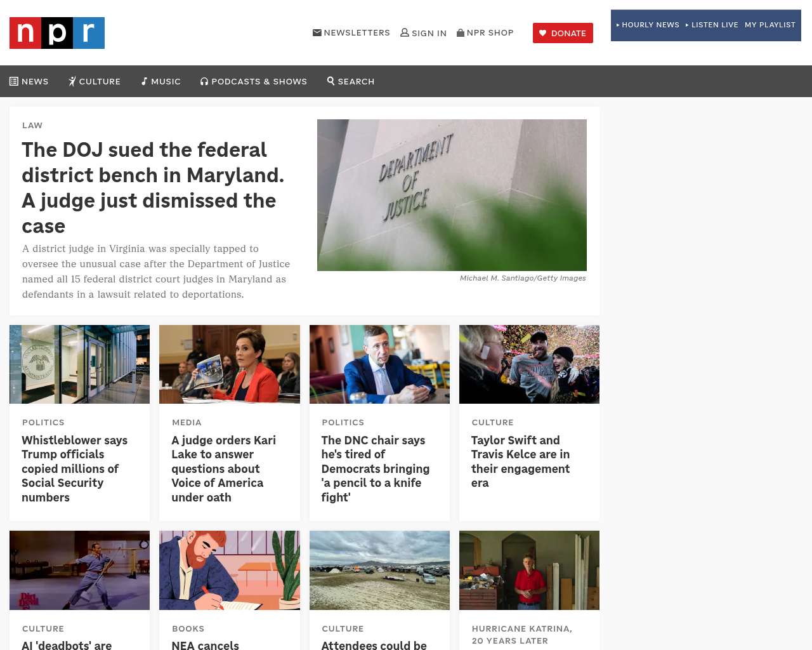Open the Books category tag
The height and width of the screenshot is (650, 812).
pos(188,628)
